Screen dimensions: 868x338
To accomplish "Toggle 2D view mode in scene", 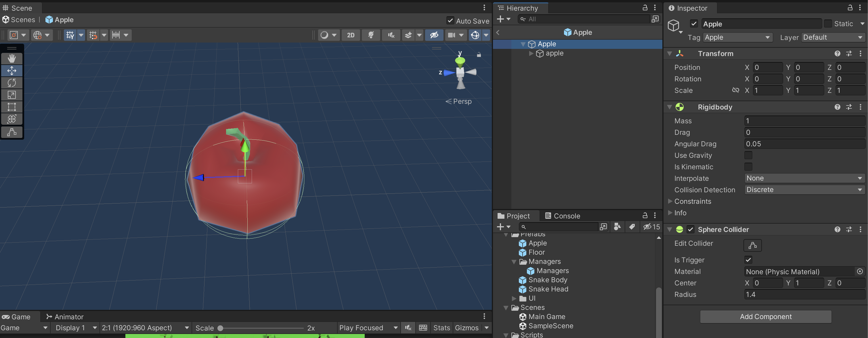I will (x=350, y=35).
